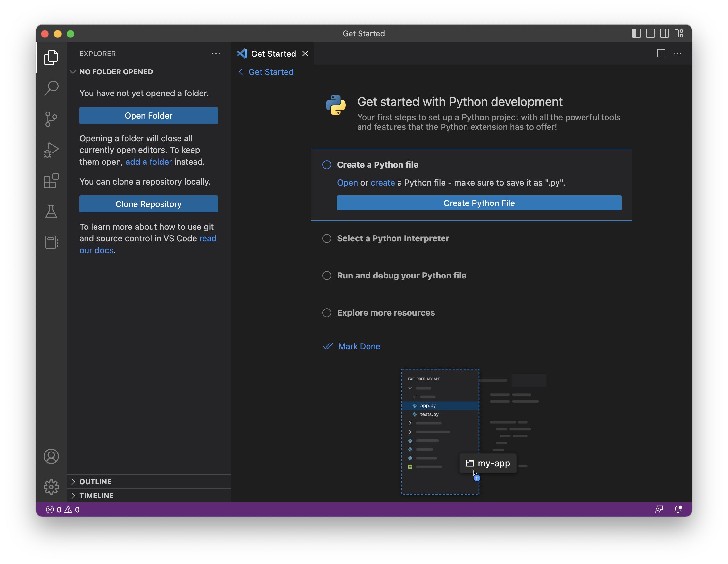Screen dimensions: 728x564
Task: Click the EXPLORER panel title
Action: [x=97, y=53]
